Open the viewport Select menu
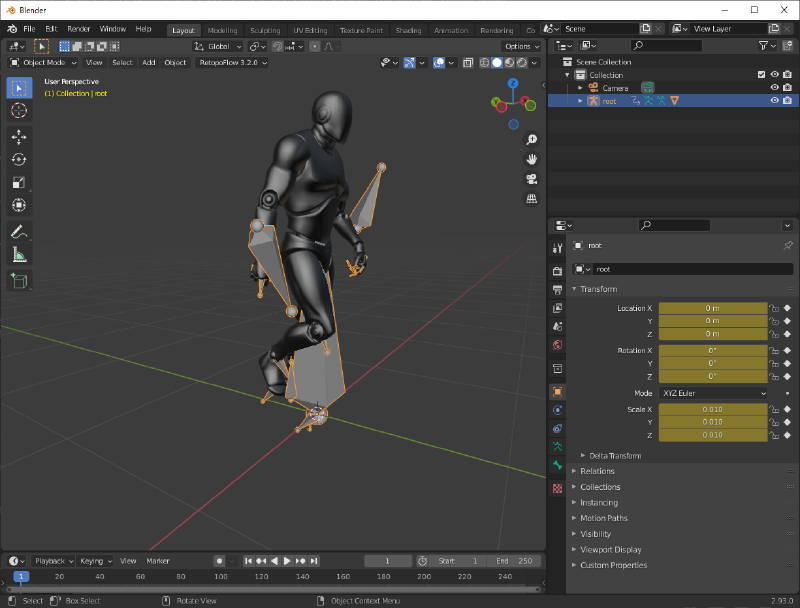This screenshot has height=608, width=800. click(122, 62)
